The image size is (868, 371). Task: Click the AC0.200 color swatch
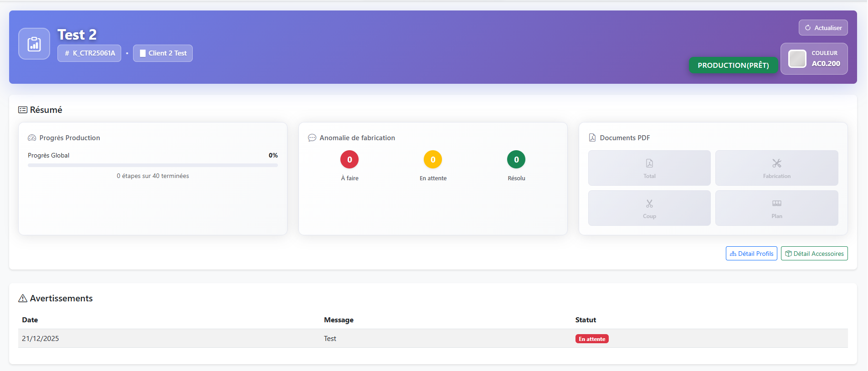pos(797,59)
